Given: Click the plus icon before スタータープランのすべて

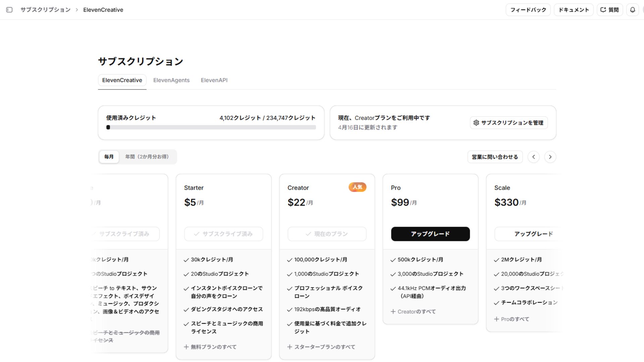Looking at the screenshot, I should (290, 347).
